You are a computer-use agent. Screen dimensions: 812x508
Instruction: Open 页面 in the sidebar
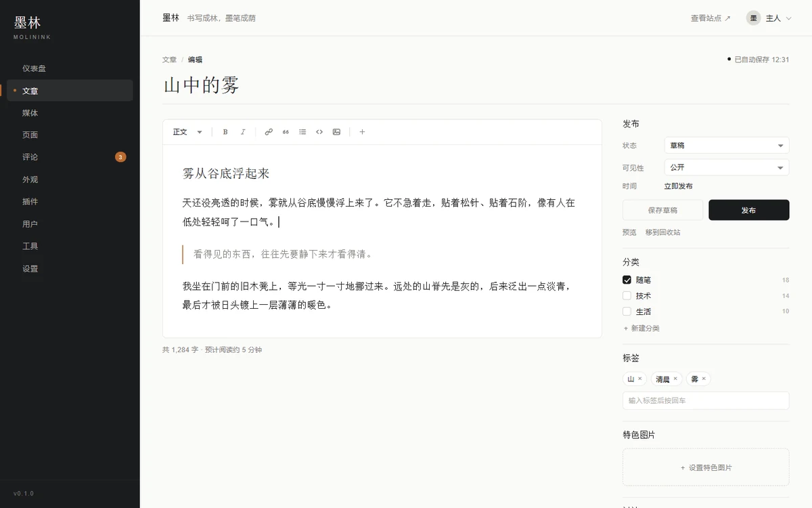(x=70, y=135)
